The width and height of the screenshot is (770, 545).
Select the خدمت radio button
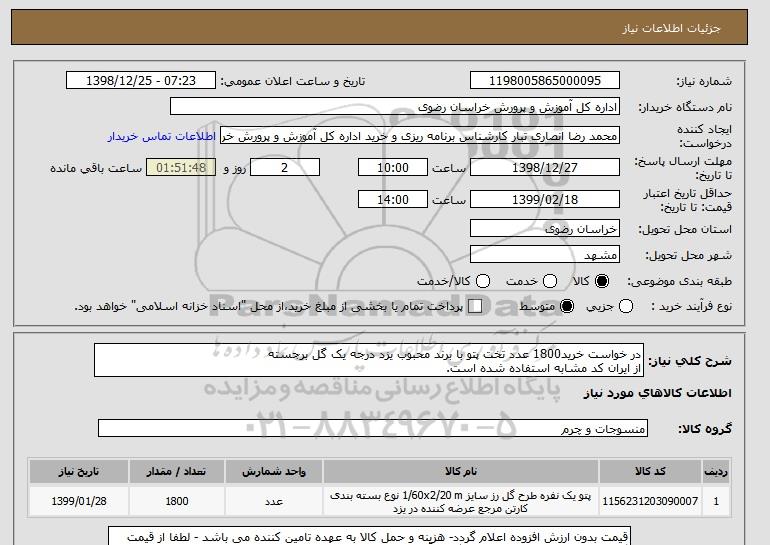point(550,281)
